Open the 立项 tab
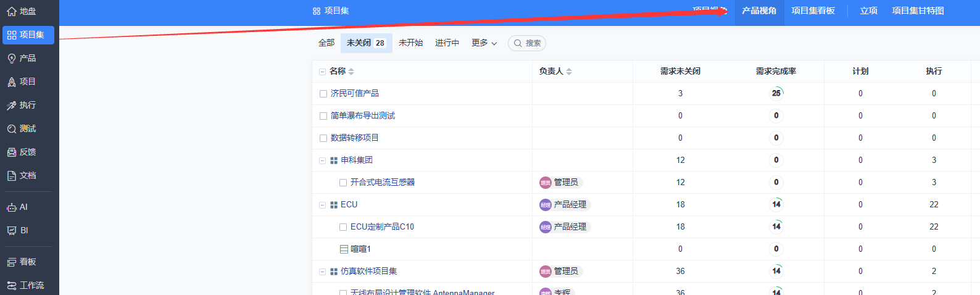The height and width of the screenshot is (295, 980). pyautogui.click(x=869, y=11)
